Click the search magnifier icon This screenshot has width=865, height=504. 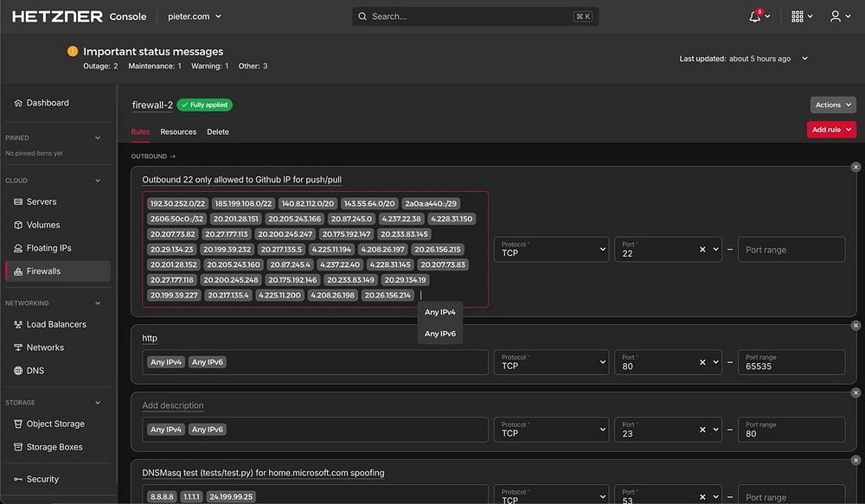(x=362, y=16)
